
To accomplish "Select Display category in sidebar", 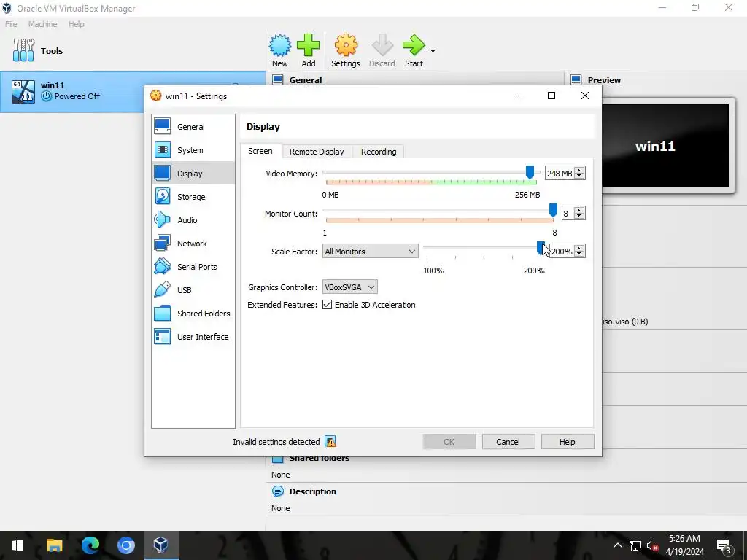I will point(193,174).
